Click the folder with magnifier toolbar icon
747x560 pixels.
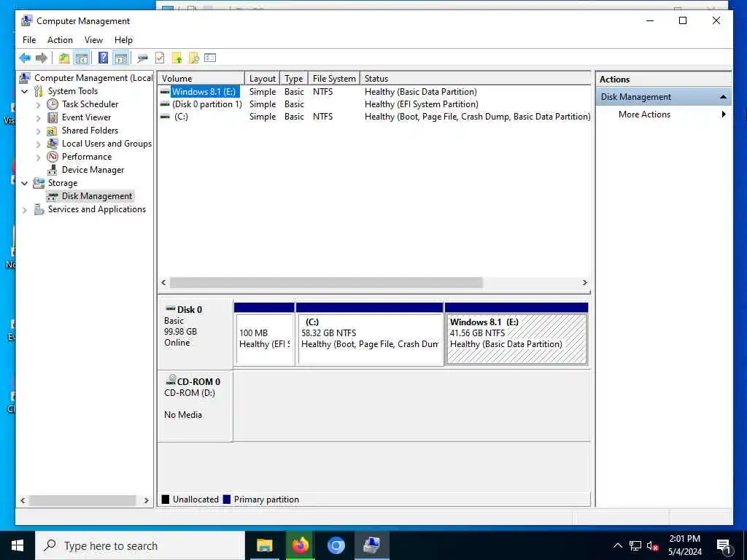coord(194,58)
